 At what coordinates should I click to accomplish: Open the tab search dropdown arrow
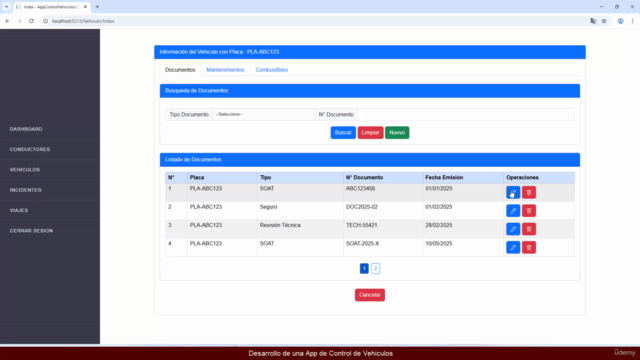point(7,7)
